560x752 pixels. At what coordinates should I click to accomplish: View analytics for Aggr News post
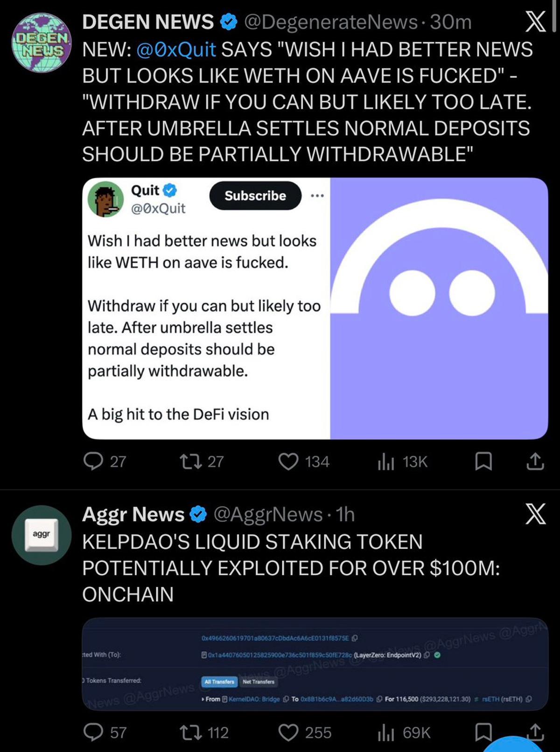coord(386,732)
